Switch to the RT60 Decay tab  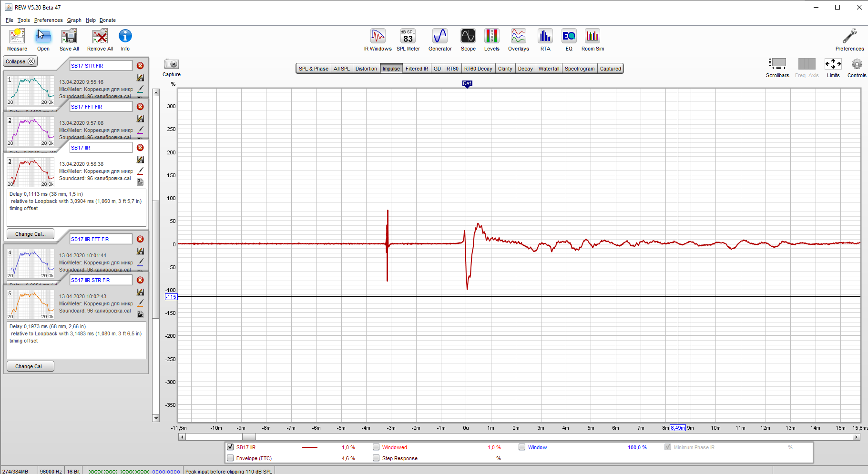point(478,69)
